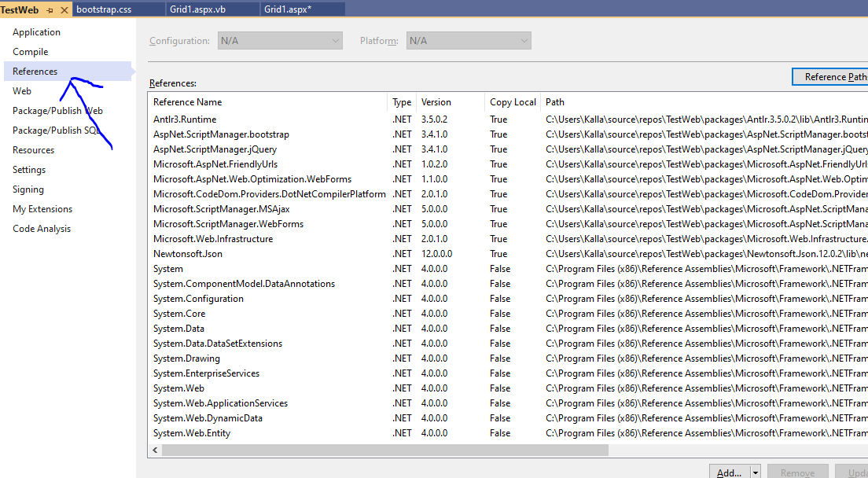Open the Application settings page
Image resolution: width=868 pixels, height=478 pixels.
36,32
